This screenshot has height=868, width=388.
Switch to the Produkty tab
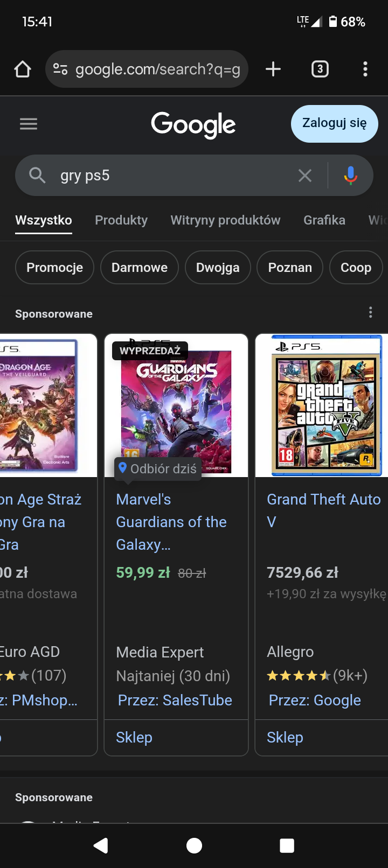tap(121, 220)
